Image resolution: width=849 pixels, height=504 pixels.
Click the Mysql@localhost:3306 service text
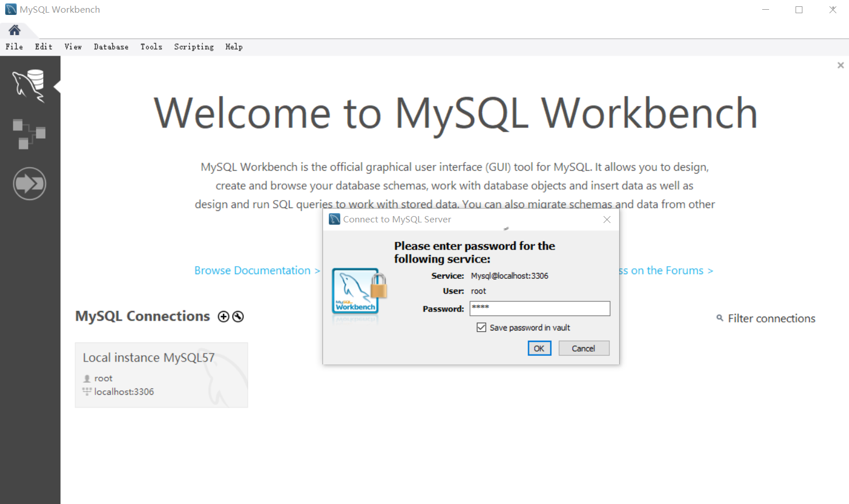(509, 276)
